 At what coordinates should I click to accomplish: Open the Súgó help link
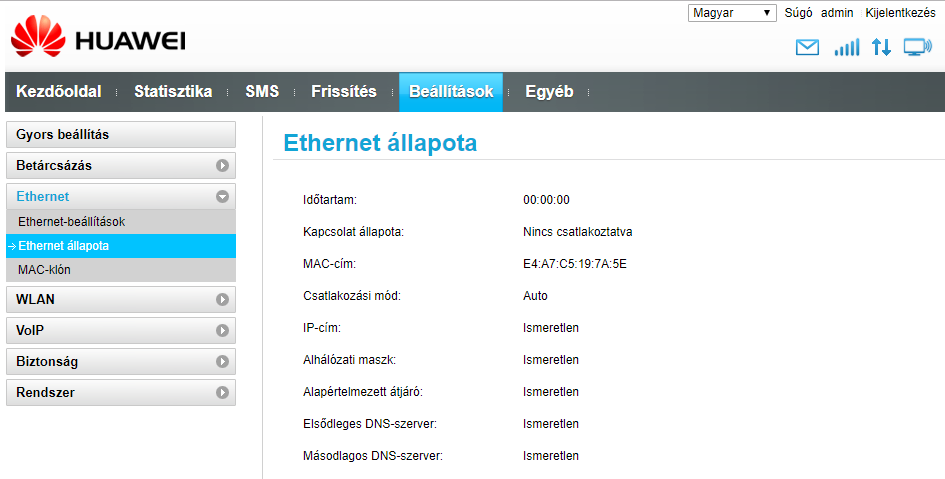799,13
